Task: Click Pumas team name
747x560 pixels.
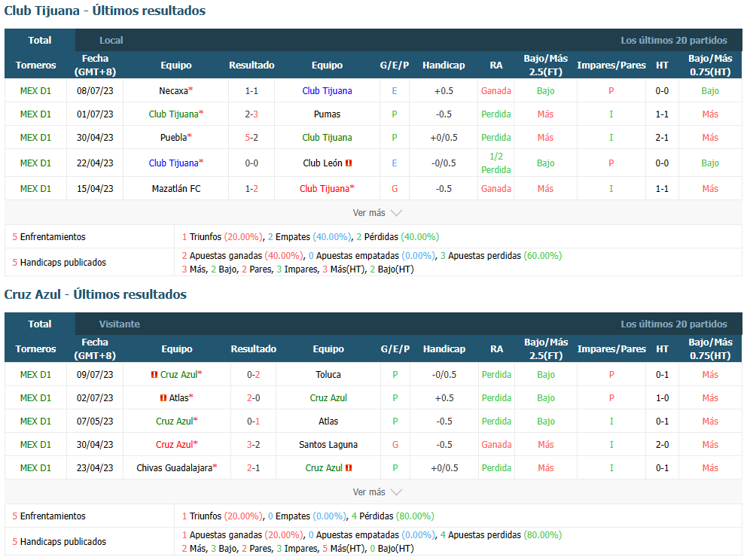Action: [328, 114]
